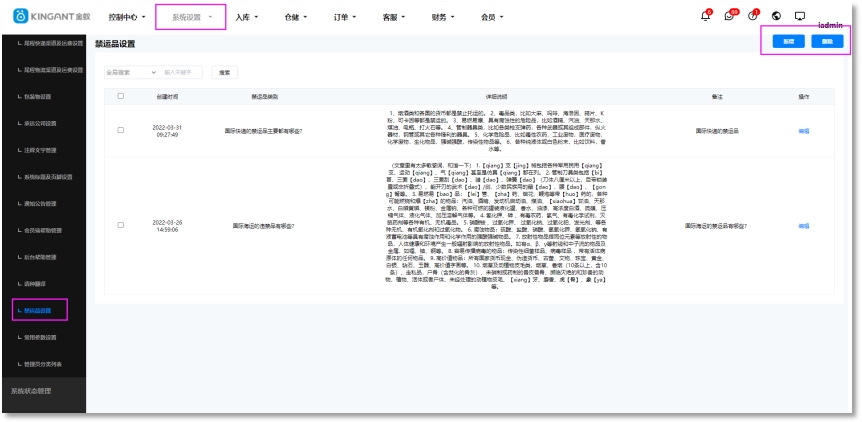The image size is (862, 422).
Task: Click the 国际海运的违禁品有哪些? cell
Action: (x=263, y=226)
